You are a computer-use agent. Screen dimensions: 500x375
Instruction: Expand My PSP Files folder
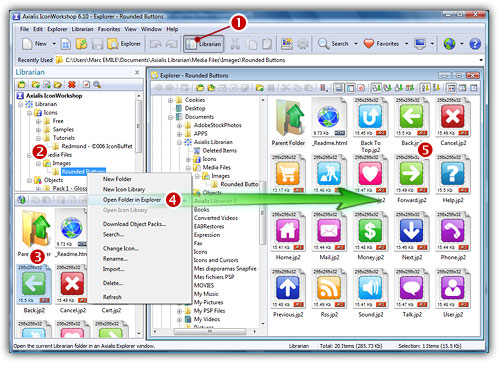coord(179,311)
